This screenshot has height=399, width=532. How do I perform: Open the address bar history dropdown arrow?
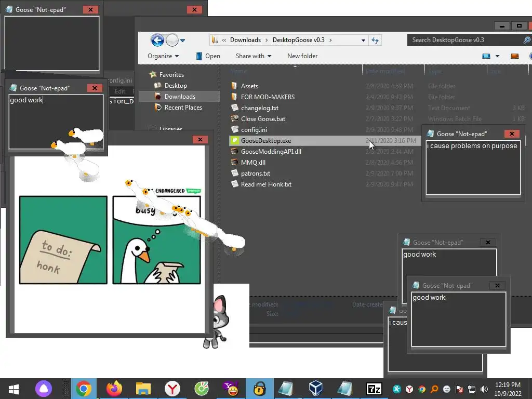coord(363,40)
